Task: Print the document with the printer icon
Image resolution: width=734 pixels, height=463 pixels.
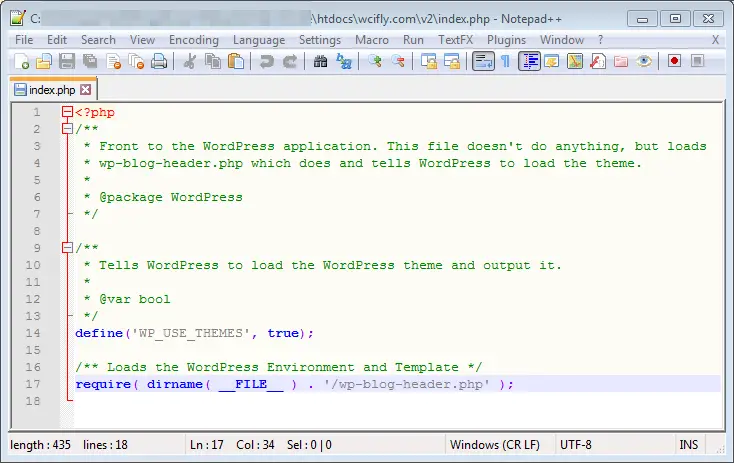Action: point(159,61)
